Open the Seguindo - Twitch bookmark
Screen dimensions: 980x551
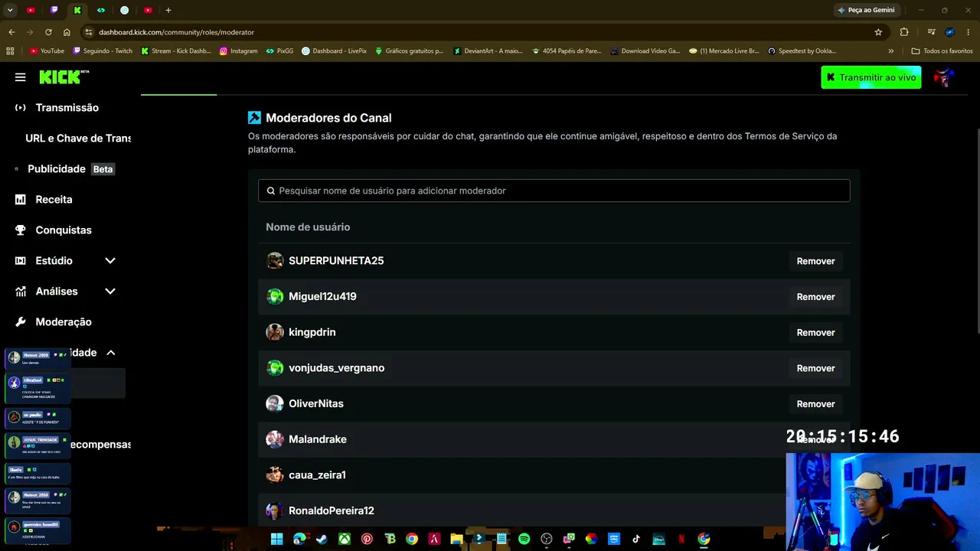point(103,51)
